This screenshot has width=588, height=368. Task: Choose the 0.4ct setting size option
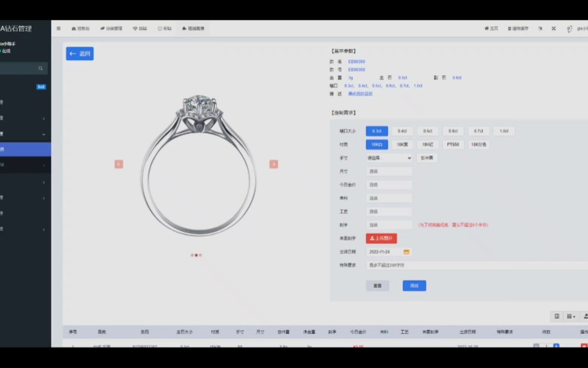click(x=402, y=131)
